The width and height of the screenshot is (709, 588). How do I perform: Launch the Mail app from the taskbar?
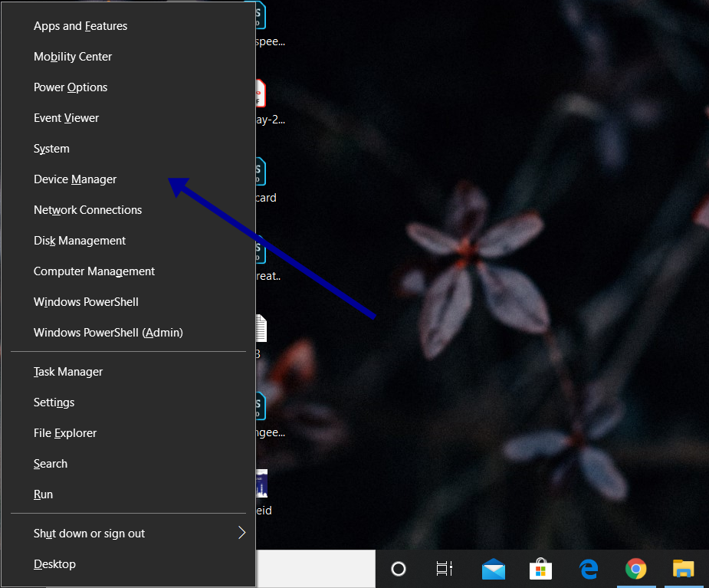pyautogui.click(x=493, y=569)
